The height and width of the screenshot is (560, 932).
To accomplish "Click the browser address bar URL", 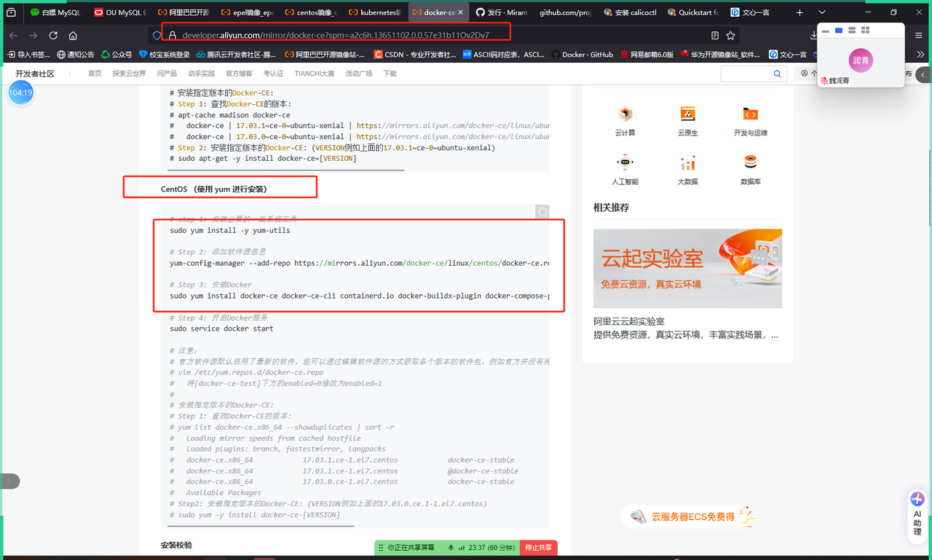I will (336, 35).
